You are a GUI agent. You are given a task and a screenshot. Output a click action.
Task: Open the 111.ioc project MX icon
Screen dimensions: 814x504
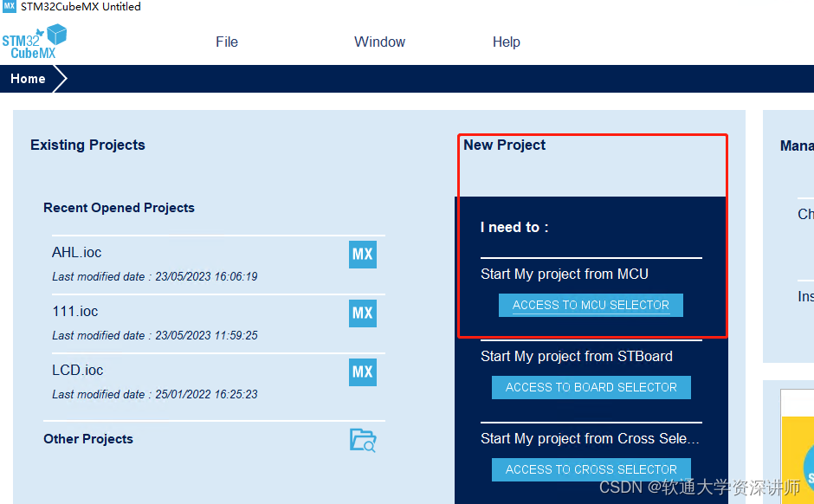(362, 313)
